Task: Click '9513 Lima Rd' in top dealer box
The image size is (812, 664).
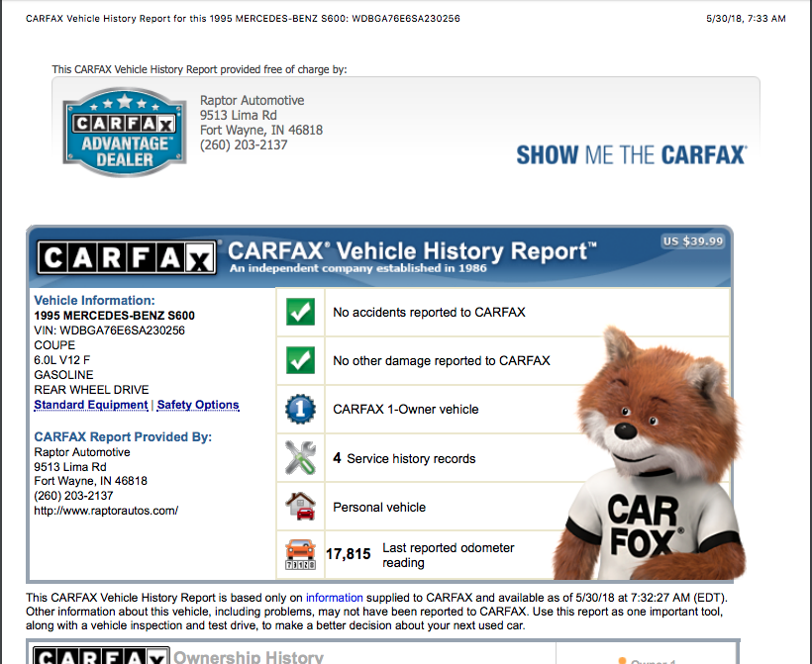Action: 239,115
